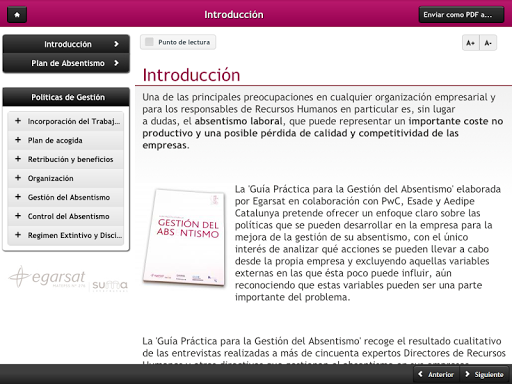Expand Gestión del Absentismo section
This screenshot has width=512, height=384.
66,197
